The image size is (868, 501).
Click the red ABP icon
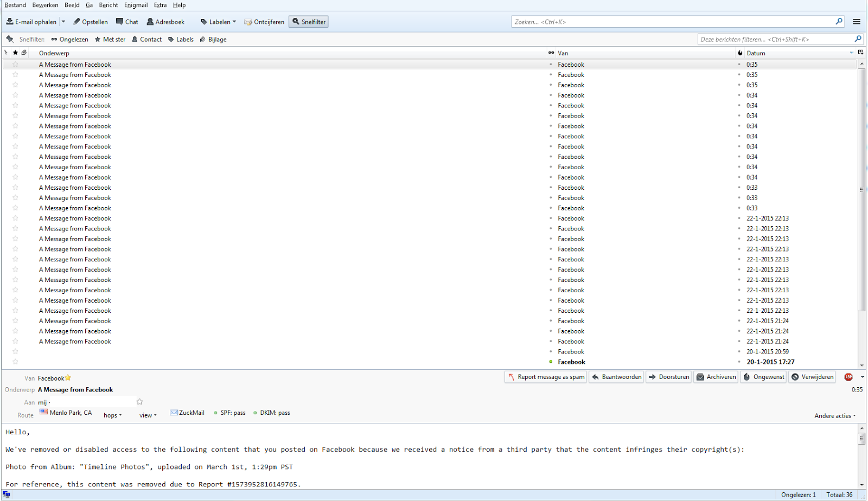coord(848,377)
